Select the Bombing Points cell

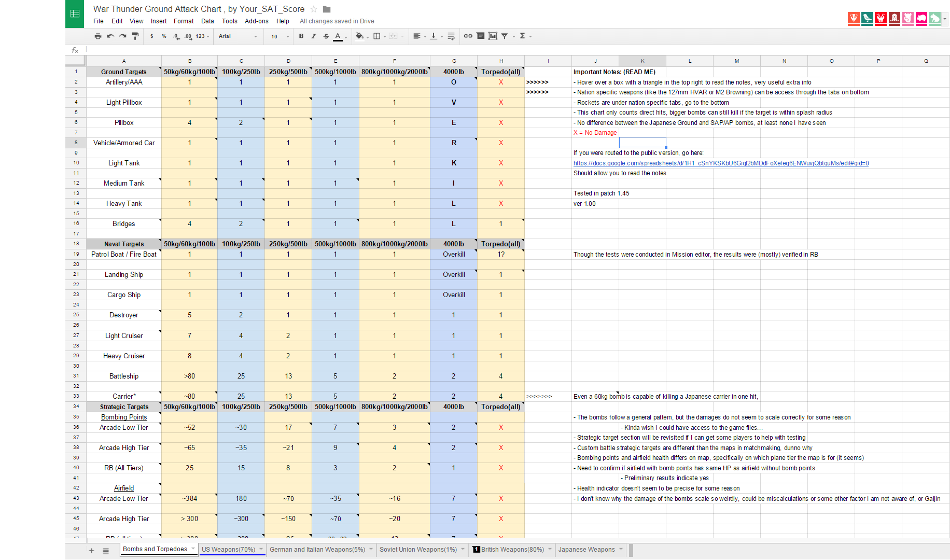124,417
